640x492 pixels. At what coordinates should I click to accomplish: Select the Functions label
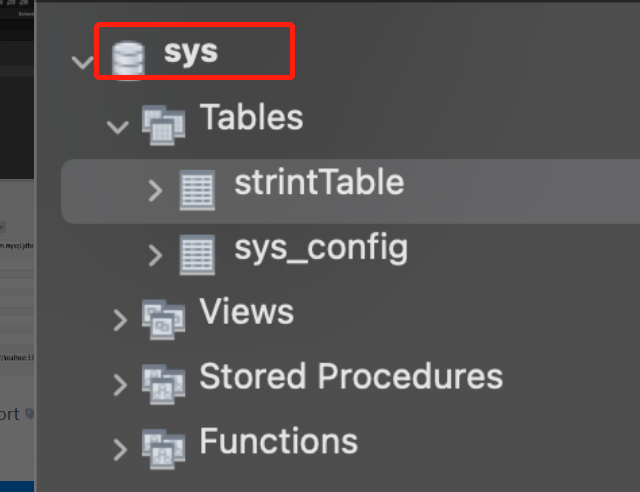pos(279,441)
